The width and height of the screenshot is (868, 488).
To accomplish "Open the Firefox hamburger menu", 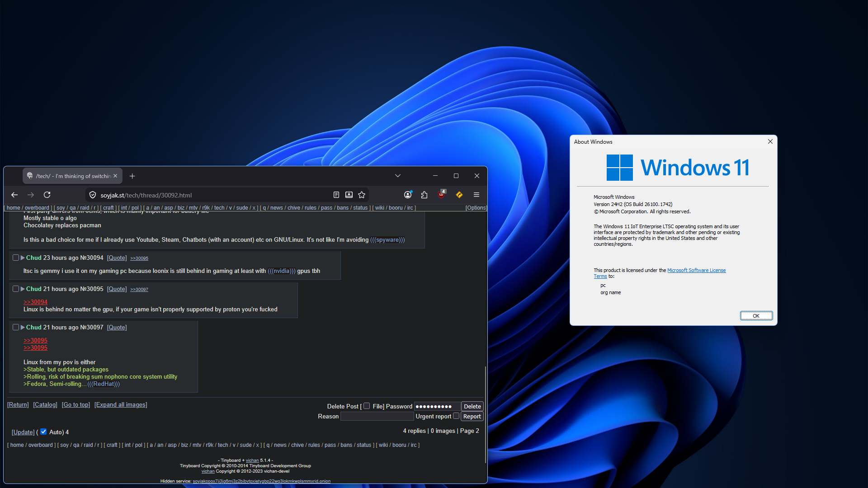I will (476, 195).
